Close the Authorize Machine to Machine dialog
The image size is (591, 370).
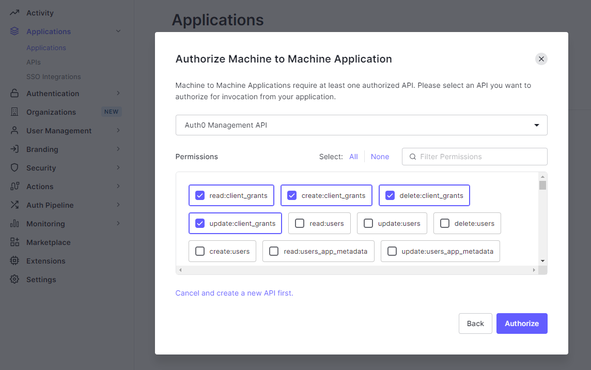tap(541, 59)
